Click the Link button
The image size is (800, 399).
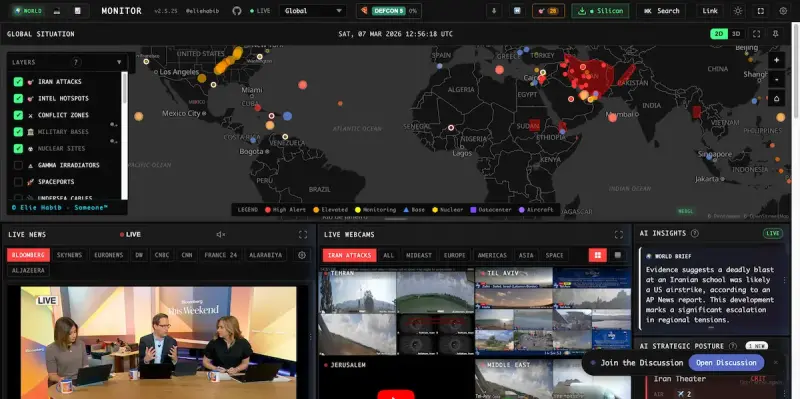710,11
